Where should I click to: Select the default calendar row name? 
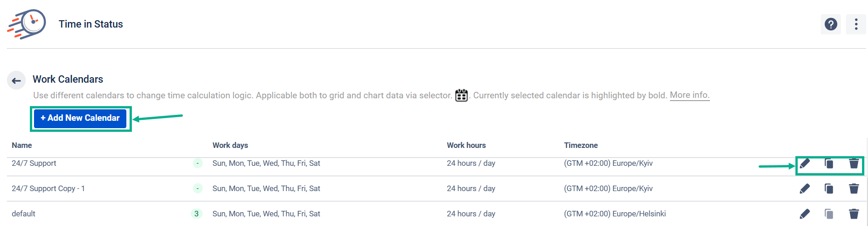23,214
